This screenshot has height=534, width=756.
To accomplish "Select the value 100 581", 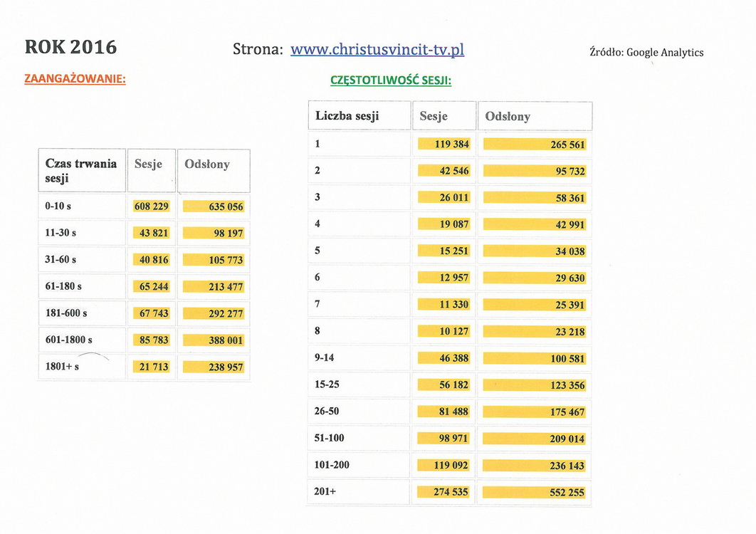I will (567, 359).
